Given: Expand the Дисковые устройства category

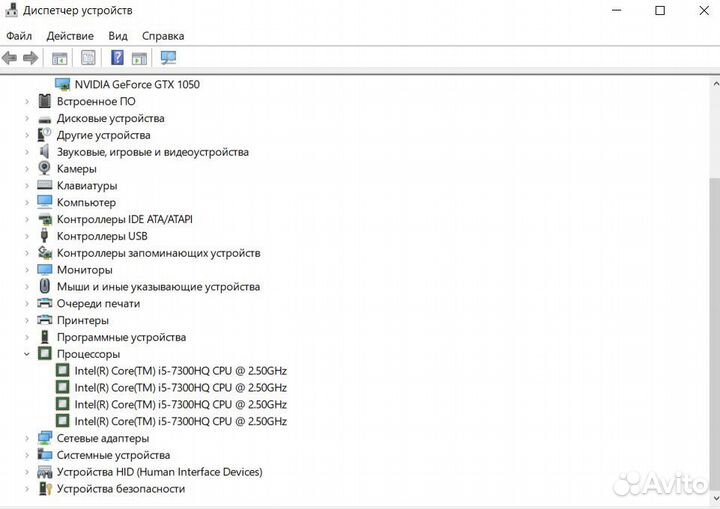Looking at the screenshot, I should [x=27, y=118].
